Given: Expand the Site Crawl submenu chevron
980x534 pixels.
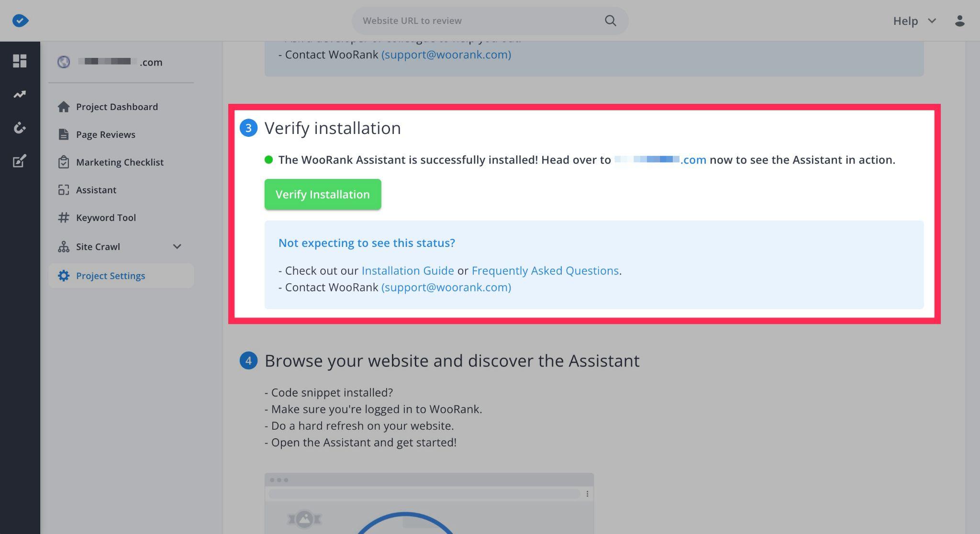Looking at the screenshot, I should [x=177, y=247].
